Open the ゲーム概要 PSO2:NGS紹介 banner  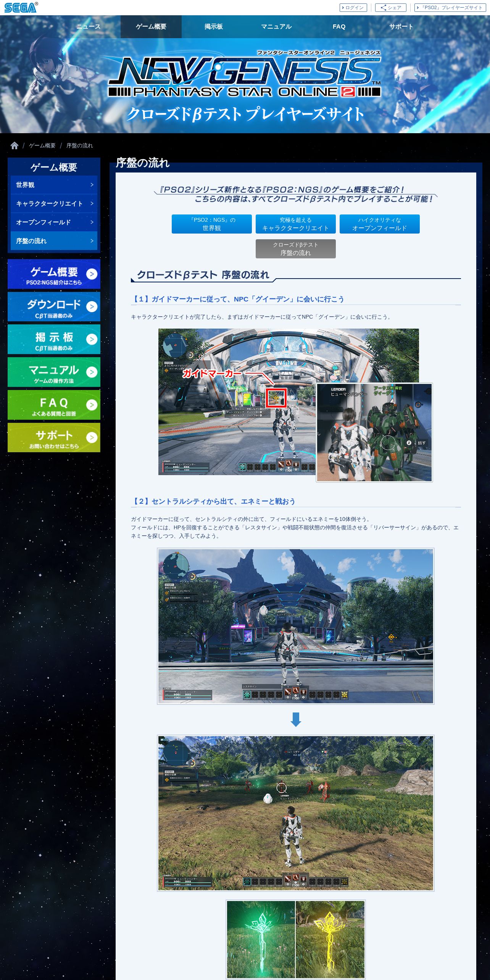coord(54,274)
